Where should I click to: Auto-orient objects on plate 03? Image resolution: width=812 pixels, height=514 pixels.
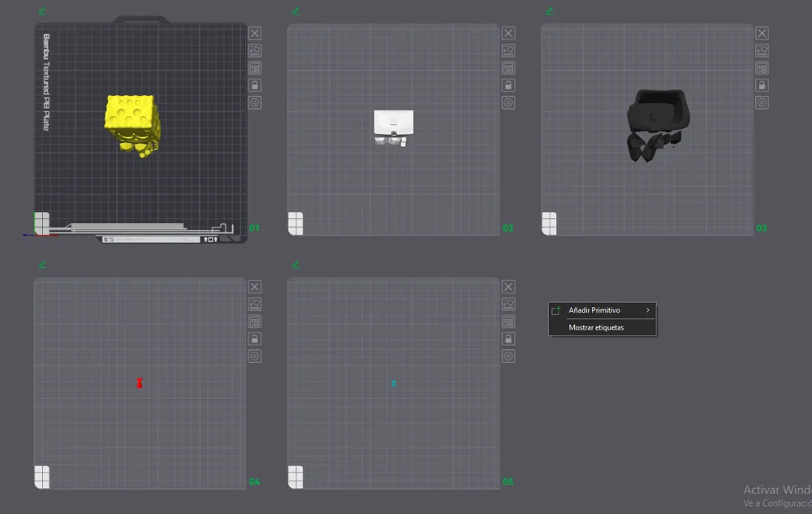point(762,50)
